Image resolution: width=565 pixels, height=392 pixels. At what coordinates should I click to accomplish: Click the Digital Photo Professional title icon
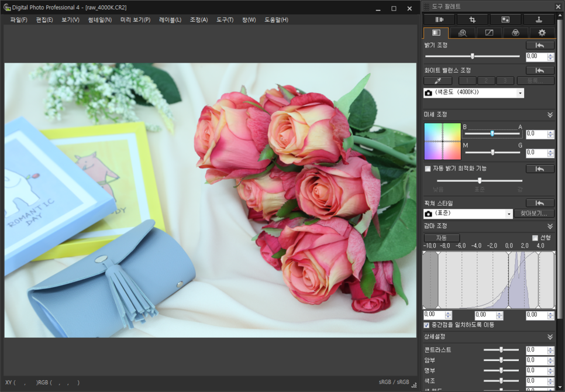[7, 8]
